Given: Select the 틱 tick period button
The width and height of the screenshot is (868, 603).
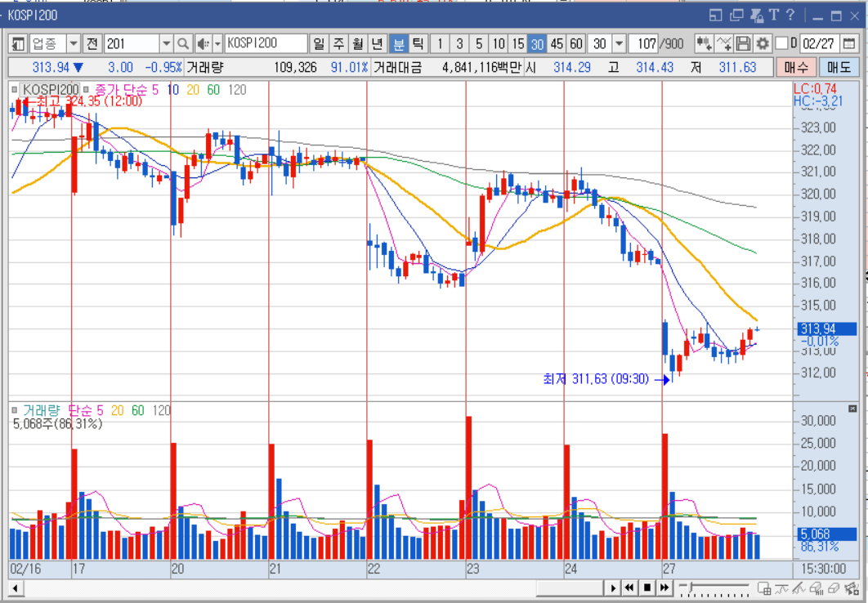Looking at the screenshot, I should coord(418,43).
